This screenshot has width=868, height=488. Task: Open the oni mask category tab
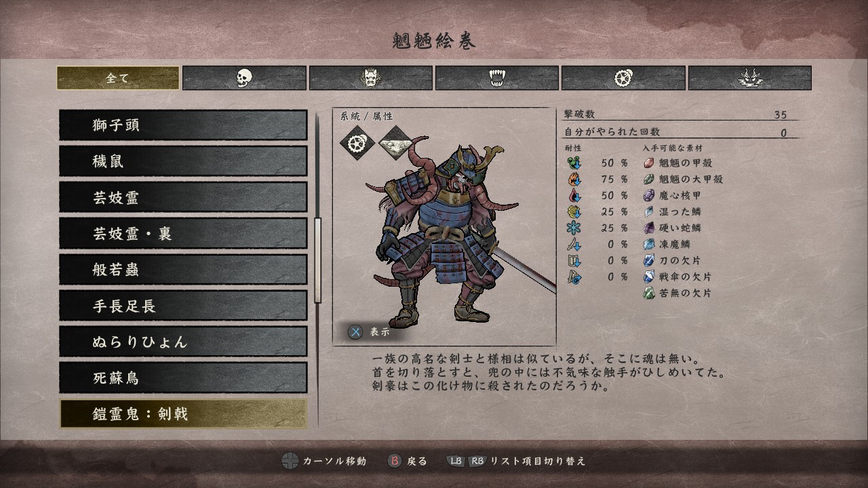click(371, 78)
